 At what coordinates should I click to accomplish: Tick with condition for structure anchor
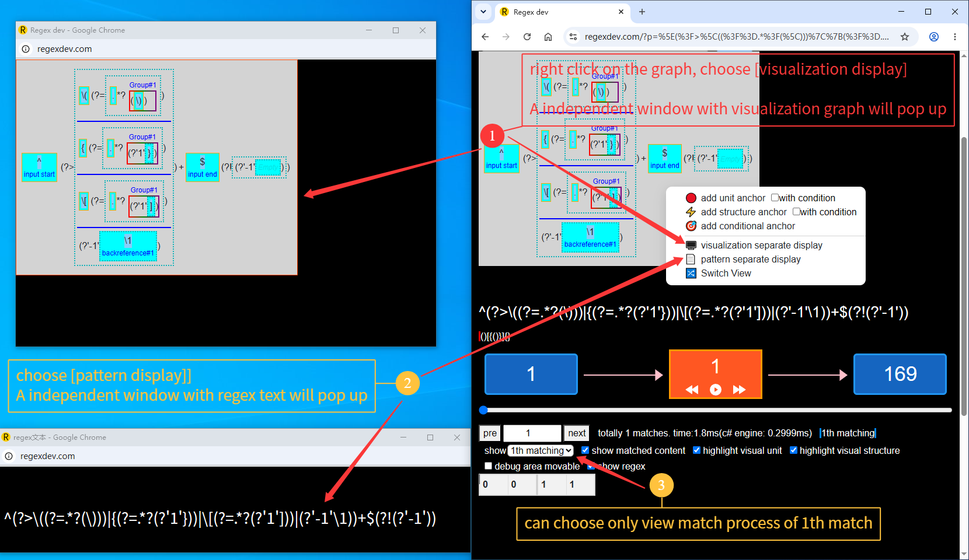(x=796, y=212)
